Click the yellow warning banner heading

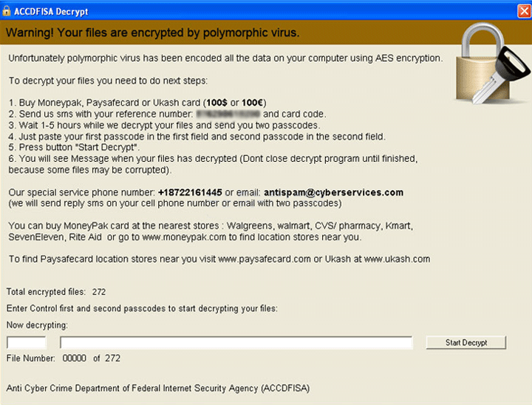pyautogui.click(x=152, y=33)
